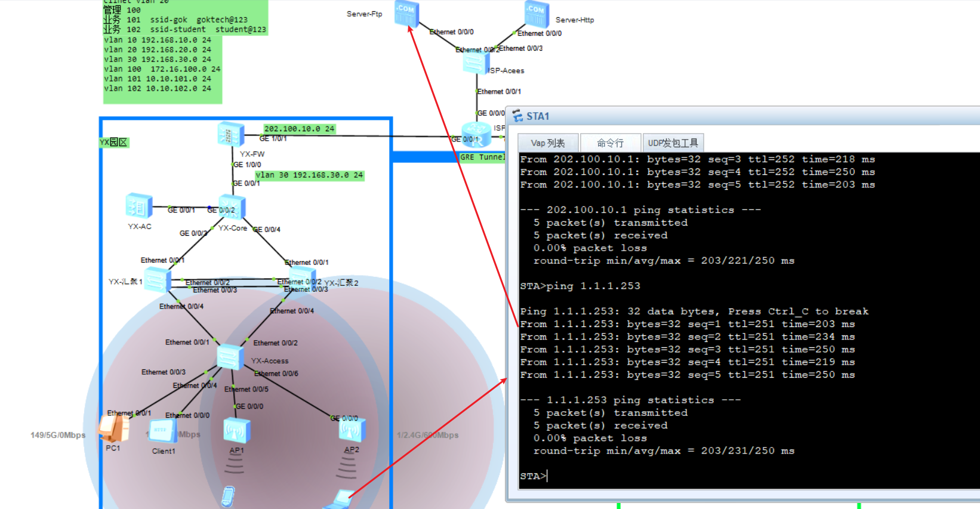Select the laptop station icon below AP2
The height and width of the screenshot is (509, 980).
[341, 499]
